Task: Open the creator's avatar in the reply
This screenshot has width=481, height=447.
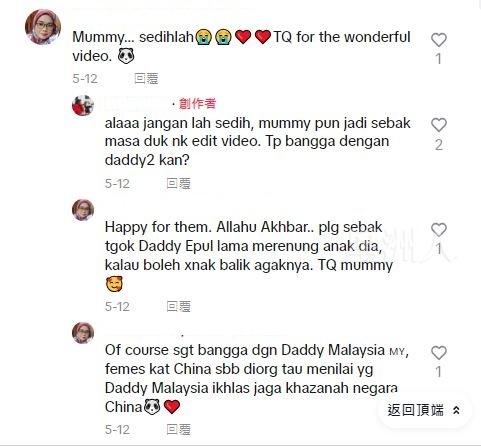Action: coord(83,105)
